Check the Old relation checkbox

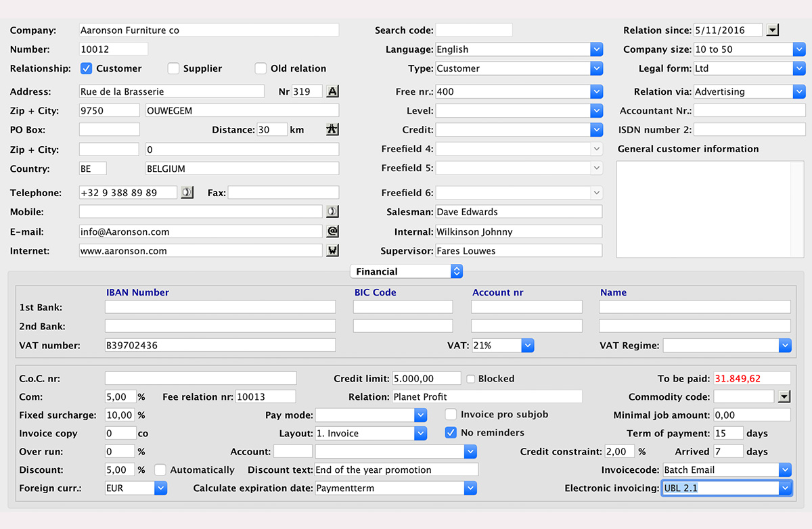point(261,68)
